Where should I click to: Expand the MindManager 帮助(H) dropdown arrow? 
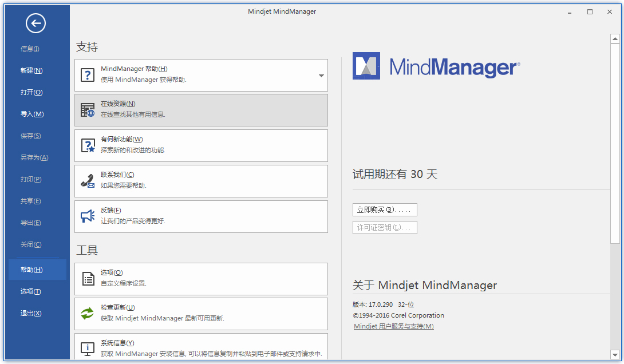pyautogui.click(x=321, y=76)
